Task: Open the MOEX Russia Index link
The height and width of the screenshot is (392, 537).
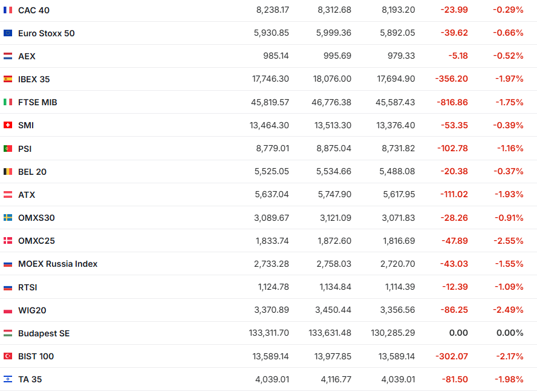Action: click(x=57, y=264)
